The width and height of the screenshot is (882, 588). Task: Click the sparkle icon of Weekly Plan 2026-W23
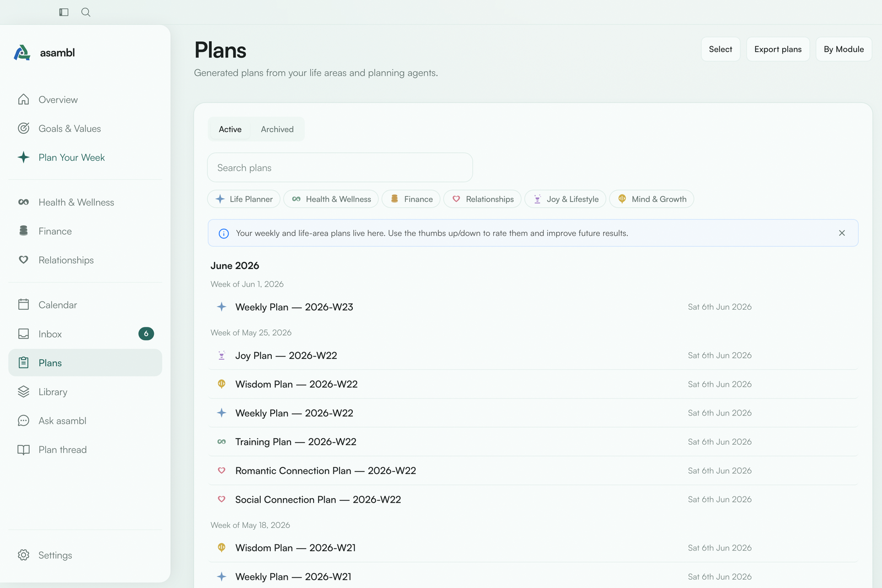click(x=222, y=306)
